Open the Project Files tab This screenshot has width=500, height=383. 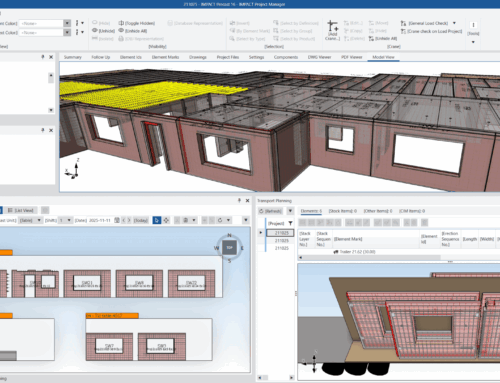[228, 57]
